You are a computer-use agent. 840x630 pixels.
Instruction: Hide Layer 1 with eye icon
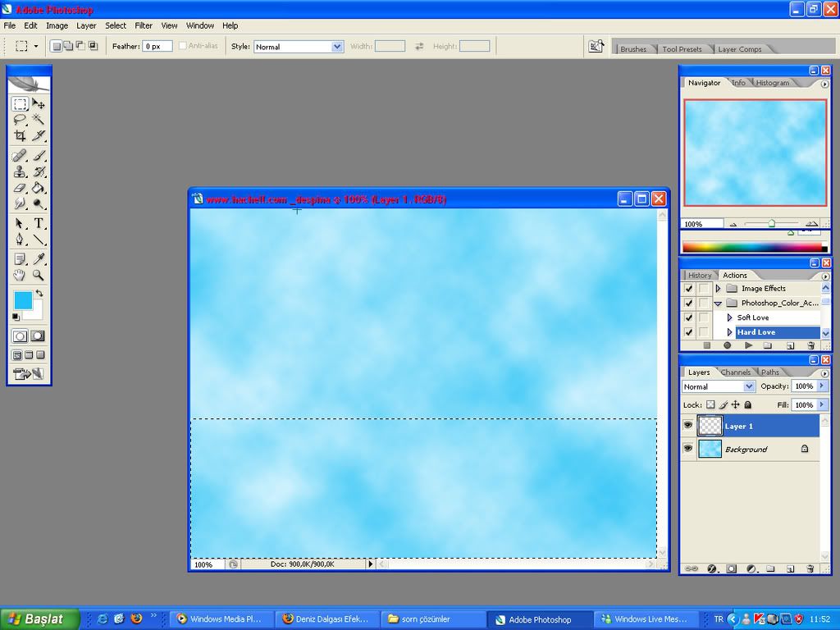click(688, 426)
